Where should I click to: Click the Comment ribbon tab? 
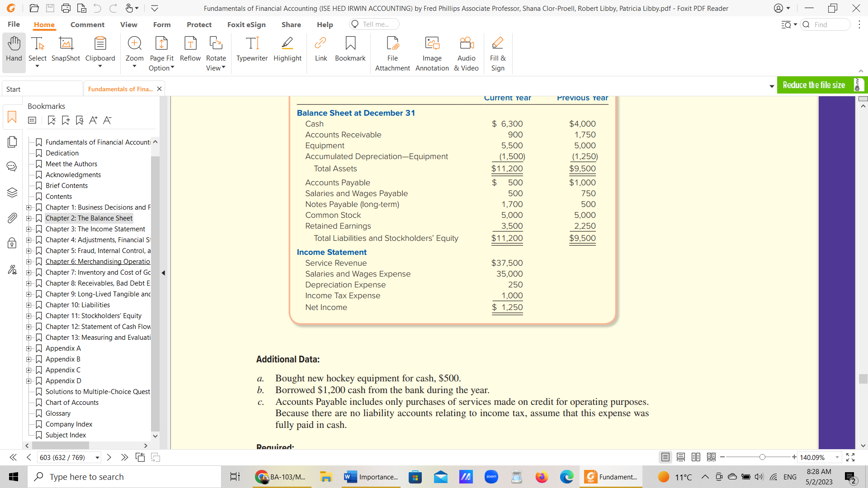pos(87,24)
